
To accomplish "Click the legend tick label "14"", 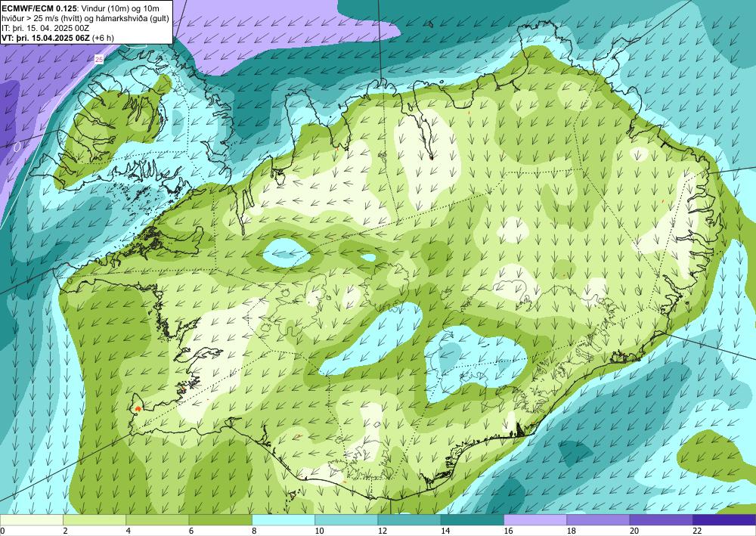I will [x=445, y=531].
